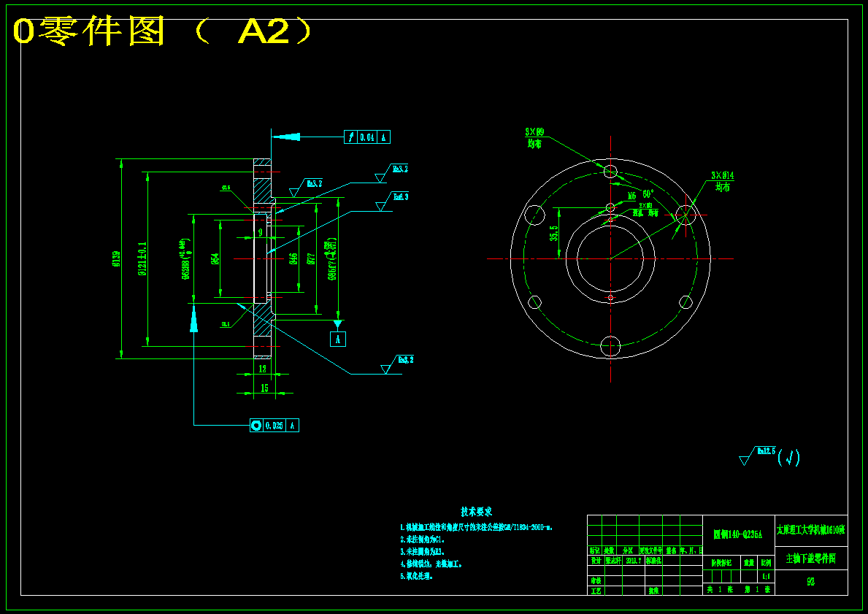Click the material cell "圆钢140-Q235A" in title block
Image resolution: width=868 pixels, height=614 pixels.
(x=739, y=535)
